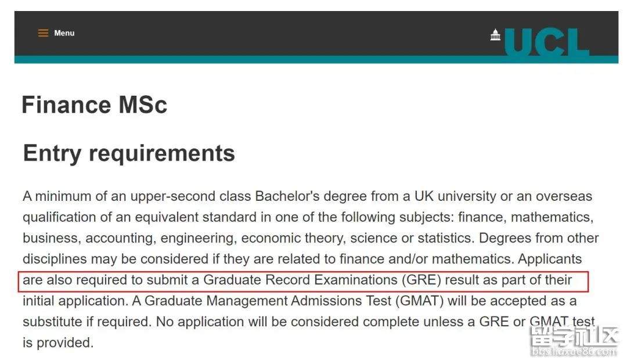Click the Entry requirements section heading
This screenshot has height=364, width=627.
coord(129,153)
